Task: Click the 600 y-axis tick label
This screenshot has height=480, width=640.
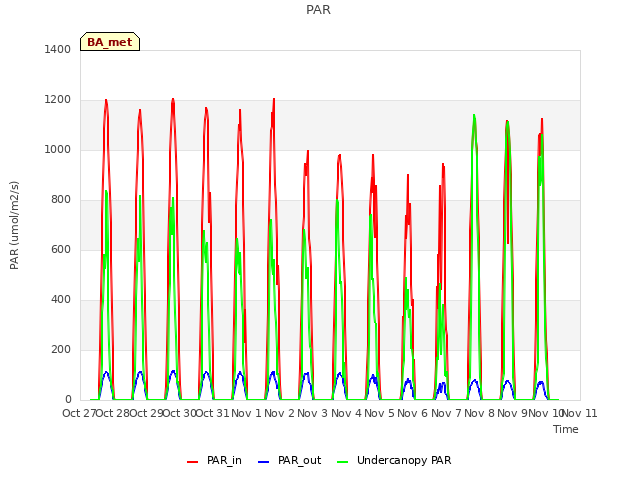Action: 61,249
